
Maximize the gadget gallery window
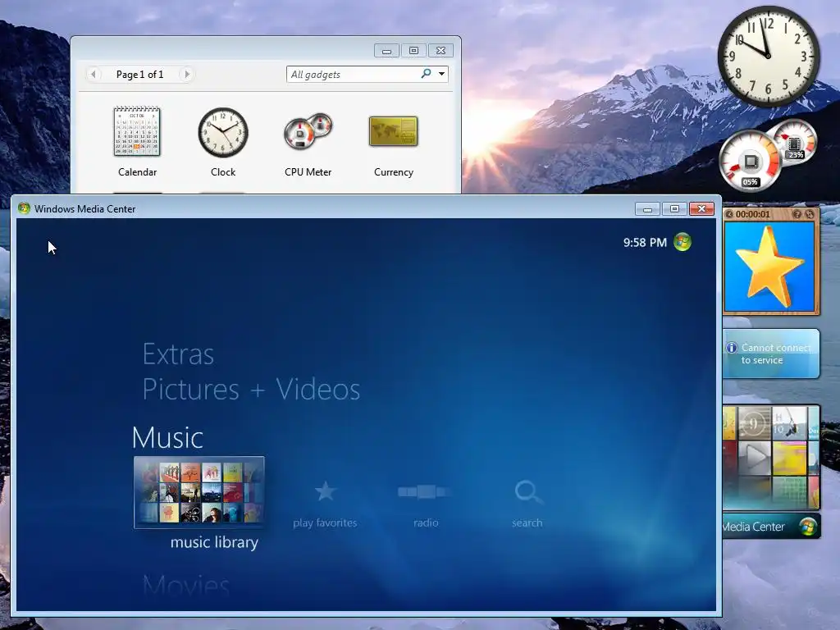413,50
